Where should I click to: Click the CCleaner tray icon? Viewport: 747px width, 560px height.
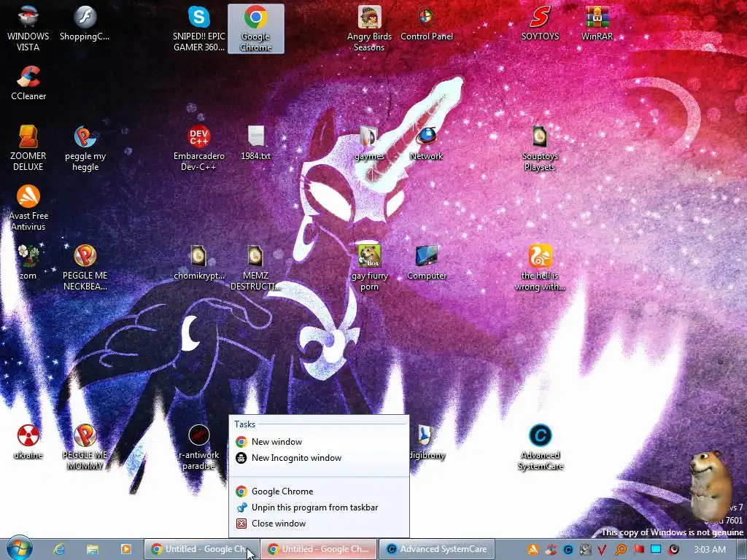click(x=551, y=550)
